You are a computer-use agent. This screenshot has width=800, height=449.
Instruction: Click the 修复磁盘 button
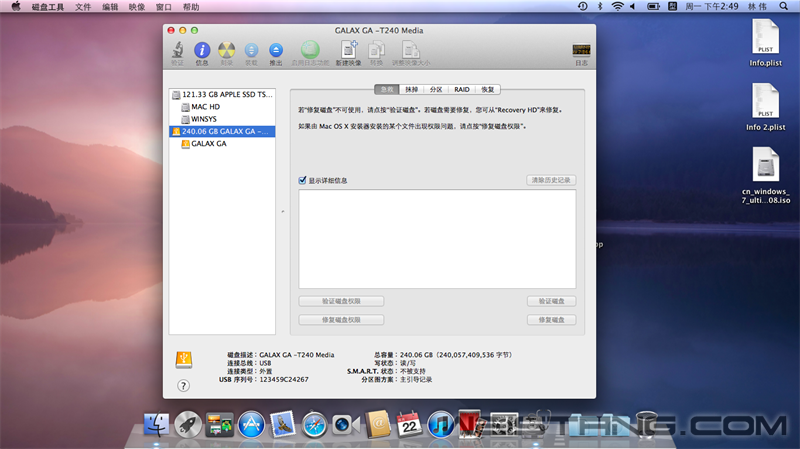click(x=551, y=319)
